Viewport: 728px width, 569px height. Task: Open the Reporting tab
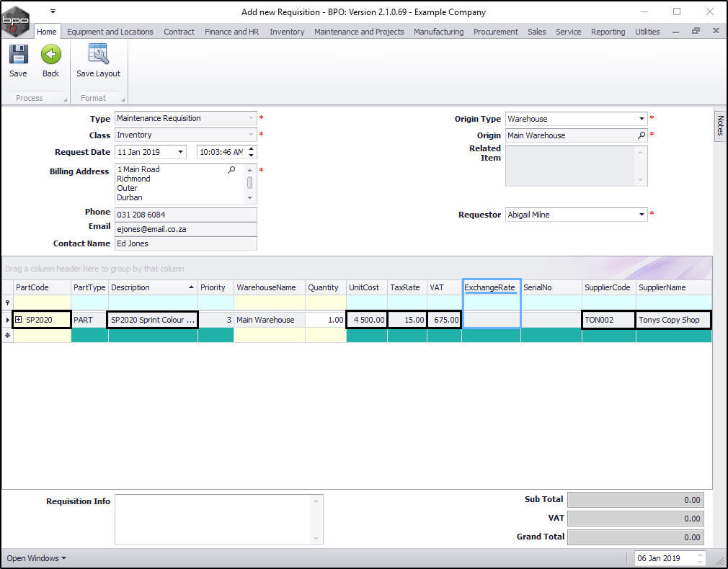click(608, 32)
